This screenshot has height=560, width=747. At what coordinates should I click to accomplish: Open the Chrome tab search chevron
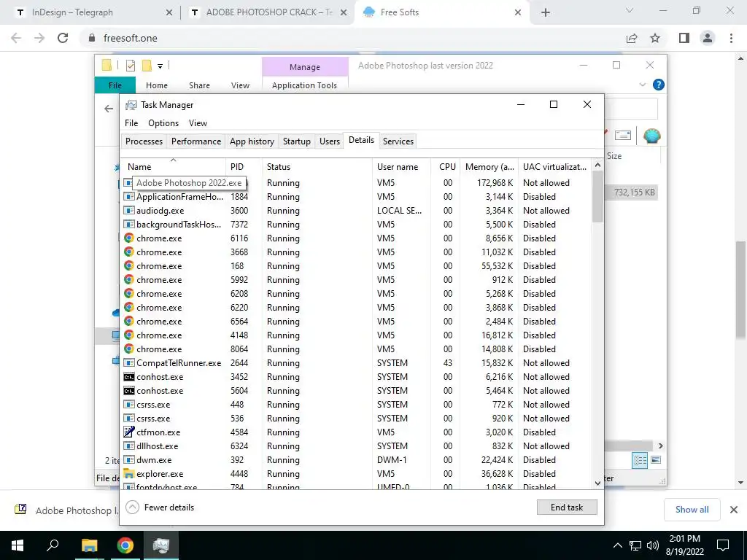pyautogui.click(x=630, y=10)
